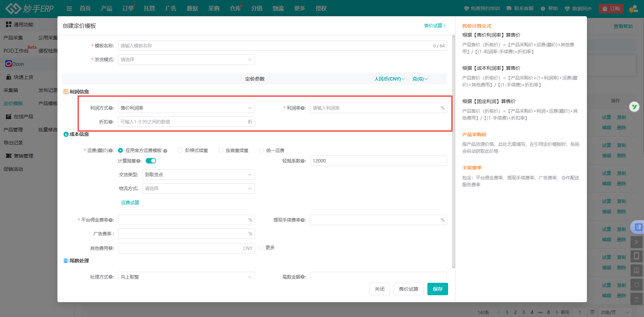The image size is (644, 317).
Task: Click the help icon next to 轻抛系数
Action: 303,161
